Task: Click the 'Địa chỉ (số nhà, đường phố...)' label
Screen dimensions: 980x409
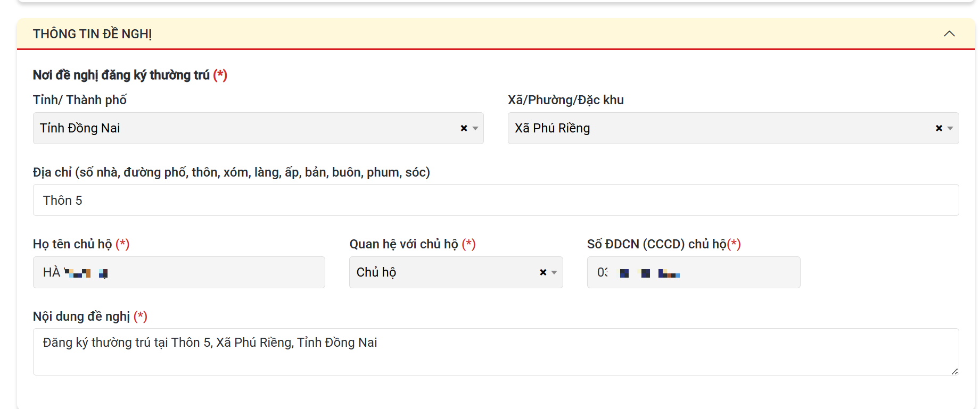Action: click(x=231, y=172)
